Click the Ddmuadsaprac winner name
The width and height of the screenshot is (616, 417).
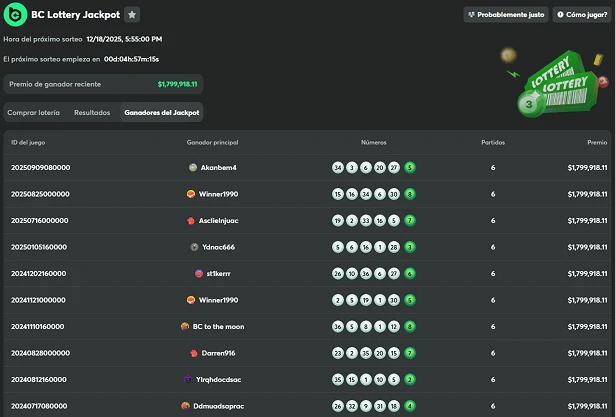tap(217, 406)
